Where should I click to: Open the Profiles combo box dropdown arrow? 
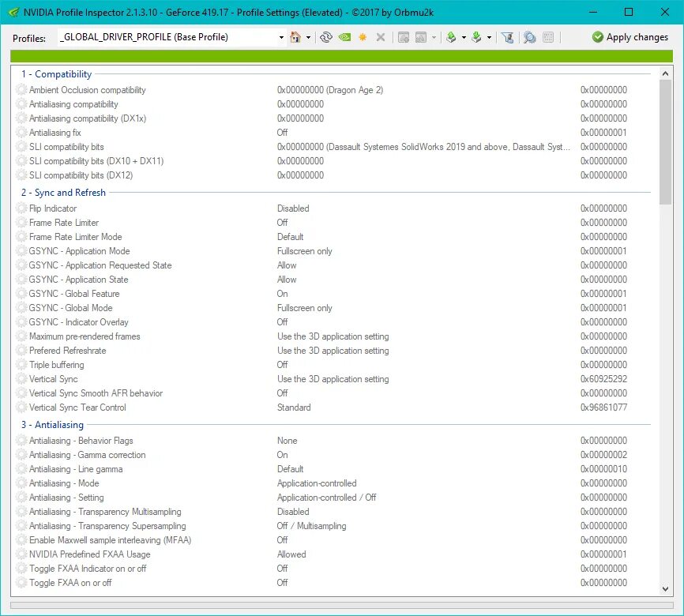point(281,38)
